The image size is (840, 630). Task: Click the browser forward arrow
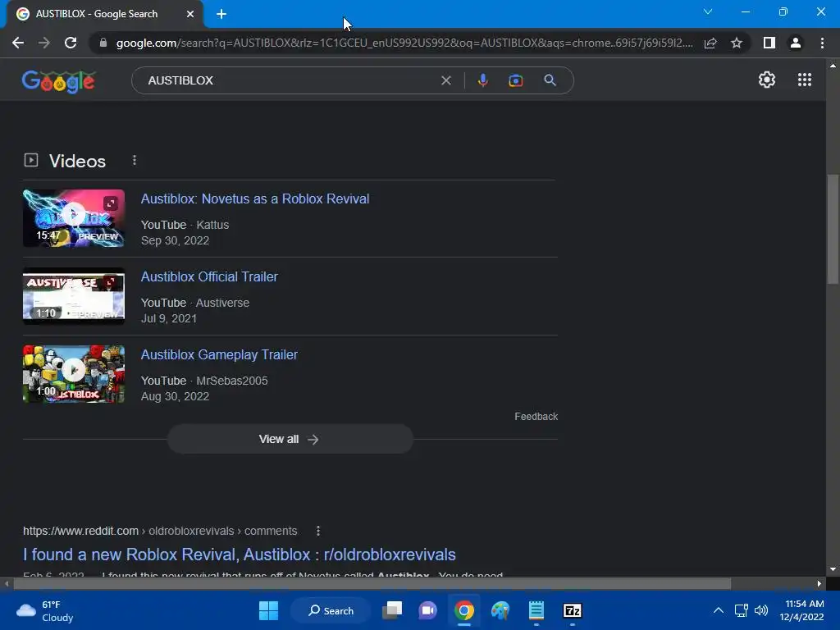(44, 43)
